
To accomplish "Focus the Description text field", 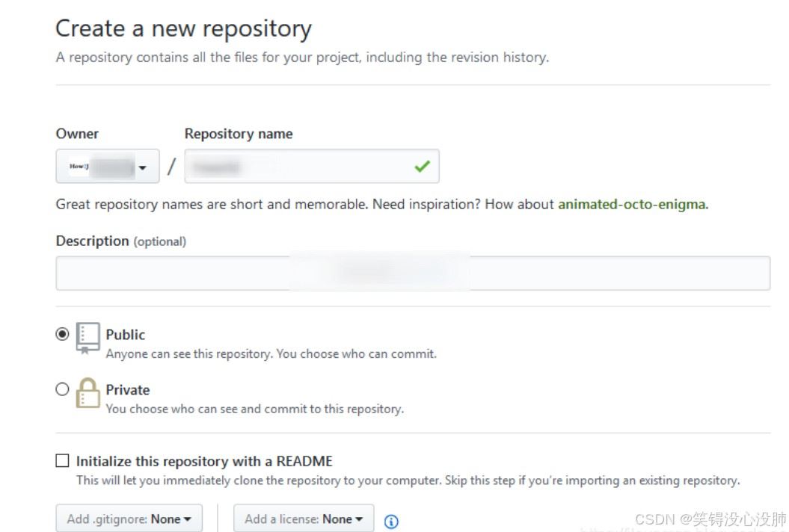I will point(412,273).
